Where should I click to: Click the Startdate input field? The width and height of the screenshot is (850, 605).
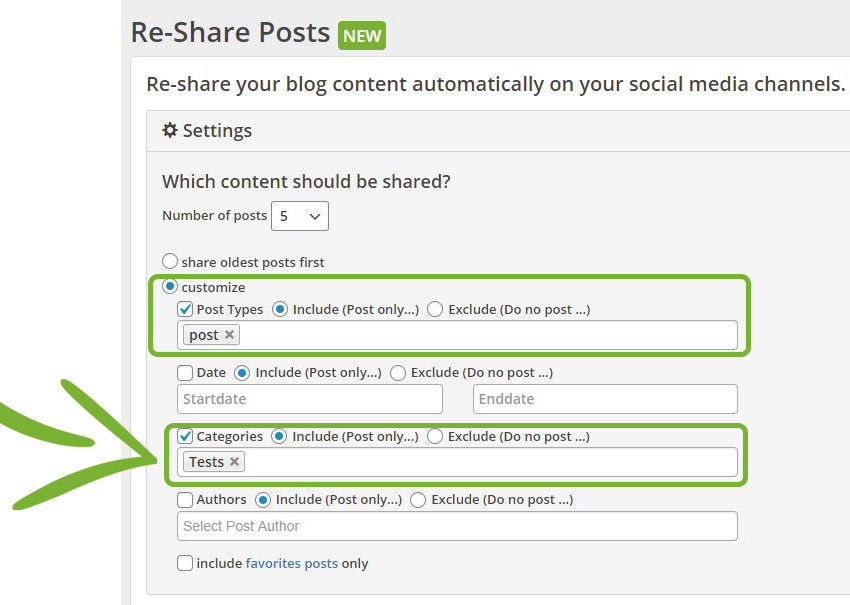coord(310,399)
